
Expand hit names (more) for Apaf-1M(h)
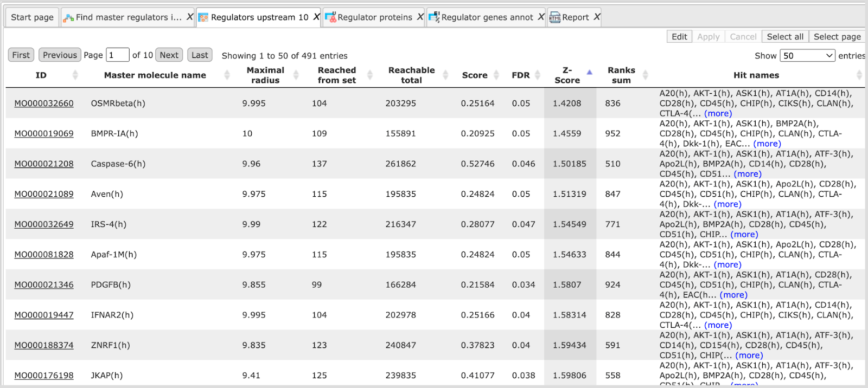click(727, 265)
